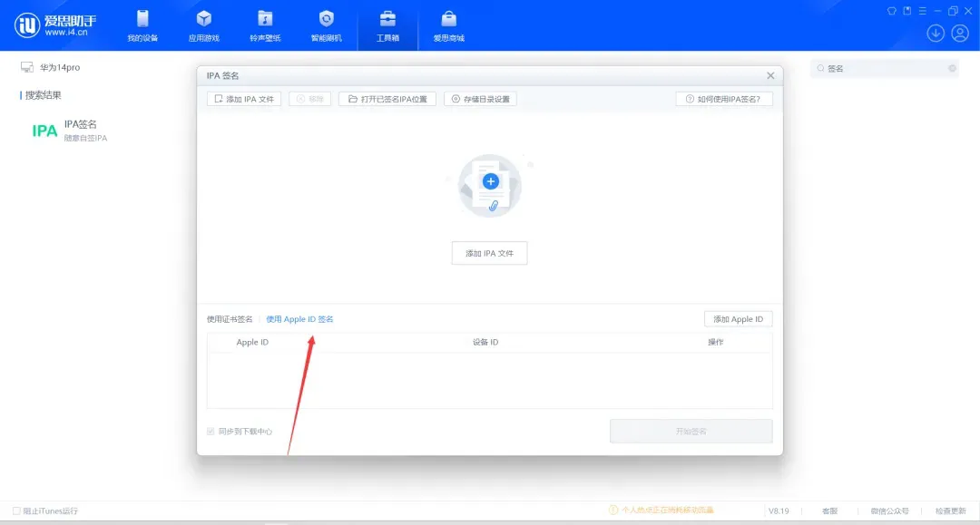Image resolution: width=980 pixels, height=525 pixels.
Task: Open 存储目录设置 storage settings
Action: (480, 99)
